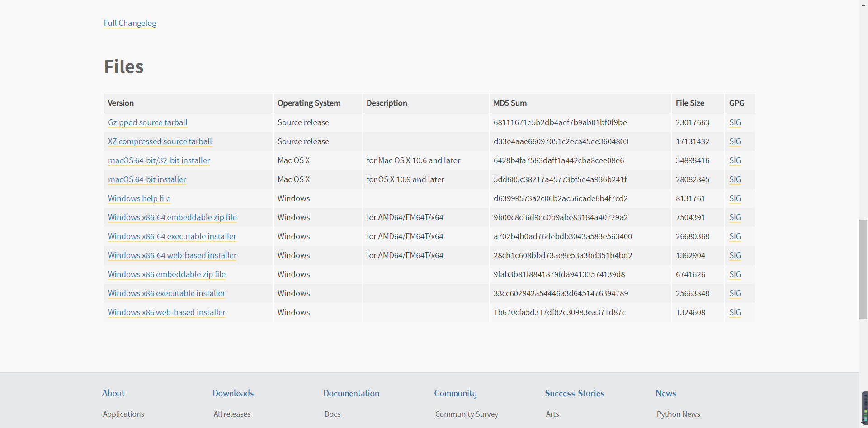Image resolution: width=868 pixels, height=428 pixels.
Task: Click the page vertical scrollbar thumb
Action: pos(863,269)
